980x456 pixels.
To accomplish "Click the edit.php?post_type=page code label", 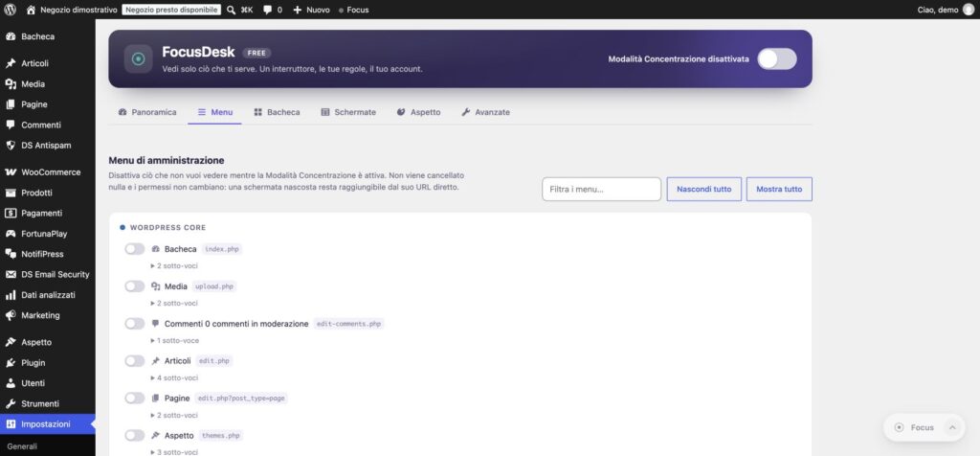I will pyautogui.click(x=241, y=399).
